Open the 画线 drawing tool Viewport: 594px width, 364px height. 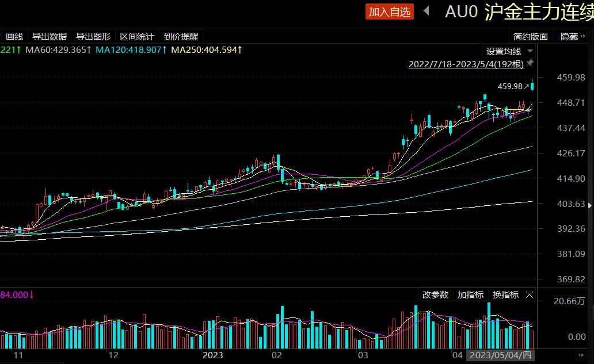pyautogui.click(x=14, y=37)
